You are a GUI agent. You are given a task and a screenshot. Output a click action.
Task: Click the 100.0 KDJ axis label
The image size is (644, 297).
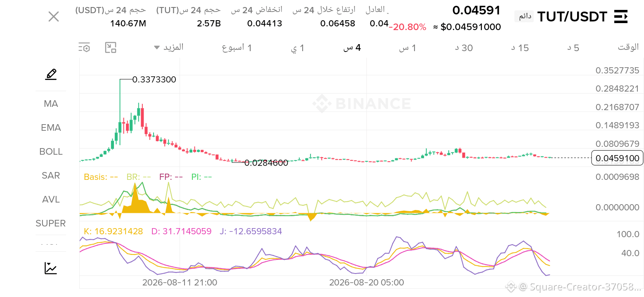click(x=628, y=234)
